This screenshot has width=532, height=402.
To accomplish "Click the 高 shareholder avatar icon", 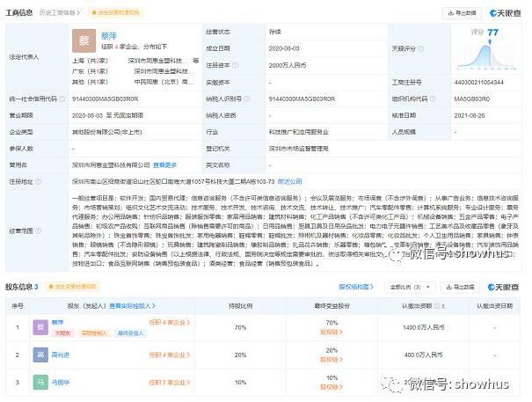I will coord(40,354).
